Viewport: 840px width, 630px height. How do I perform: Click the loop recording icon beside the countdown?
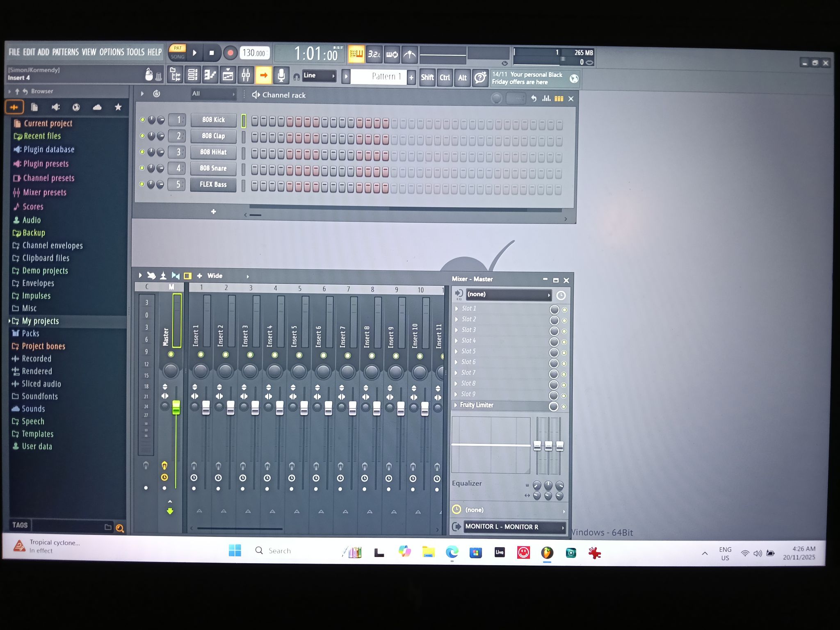pyautogui.click(x=392, y=54)
